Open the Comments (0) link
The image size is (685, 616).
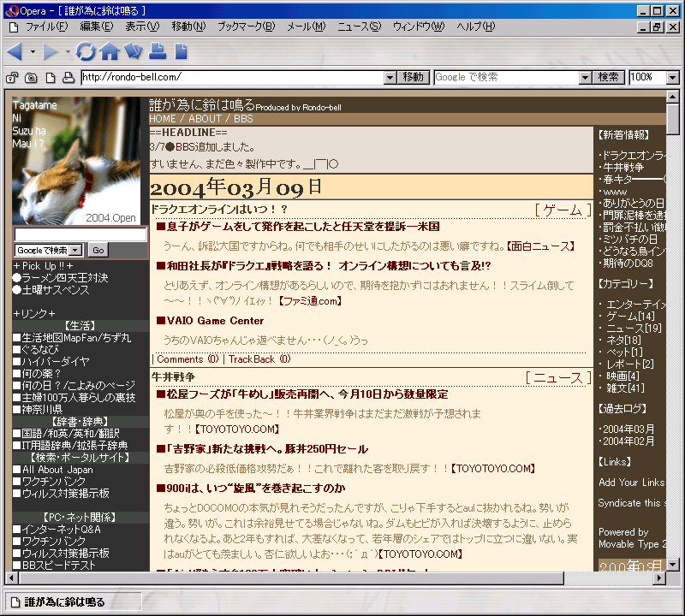[188, 359]
